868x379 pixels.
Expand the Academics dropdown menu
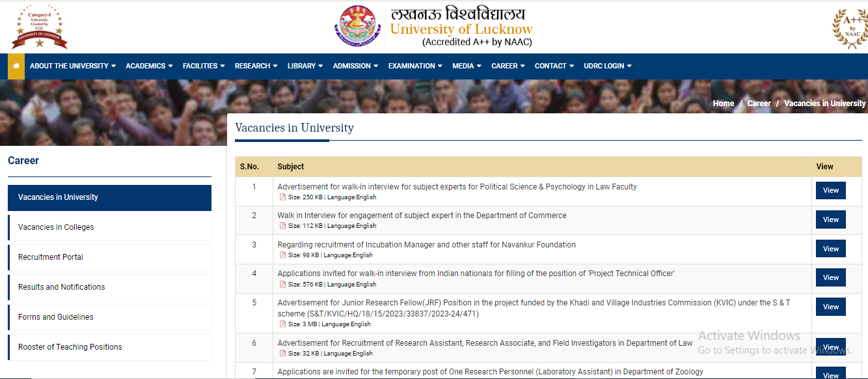149,66
